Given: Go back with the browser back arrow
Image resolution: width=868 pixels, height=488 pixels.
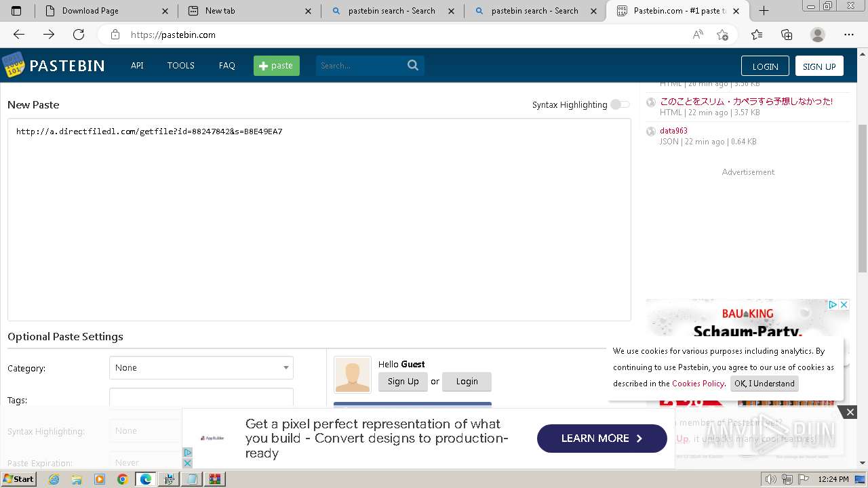Looking at the screenshot, I should tap(19, 35).
